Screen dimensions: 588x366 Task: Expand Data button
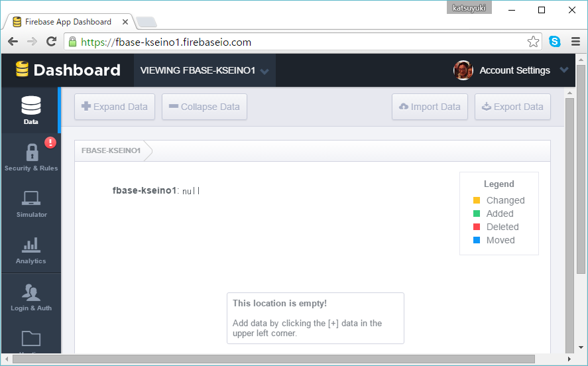[x=115, y=107]
